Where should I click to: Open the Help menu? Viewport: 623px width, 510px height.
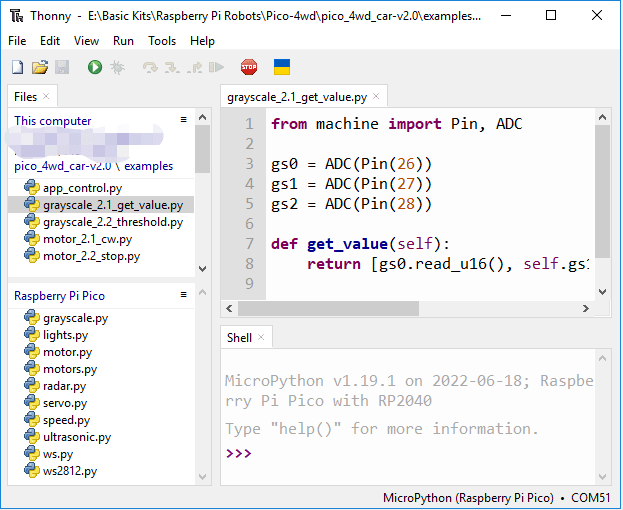pyautogui.click(x=202, y=41)
